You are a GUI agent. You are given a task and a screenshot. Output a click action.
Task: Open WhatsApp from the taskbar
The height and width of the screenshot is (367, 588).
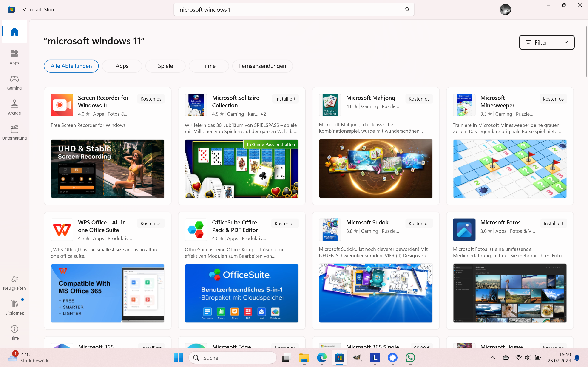(x=410, y=358)
